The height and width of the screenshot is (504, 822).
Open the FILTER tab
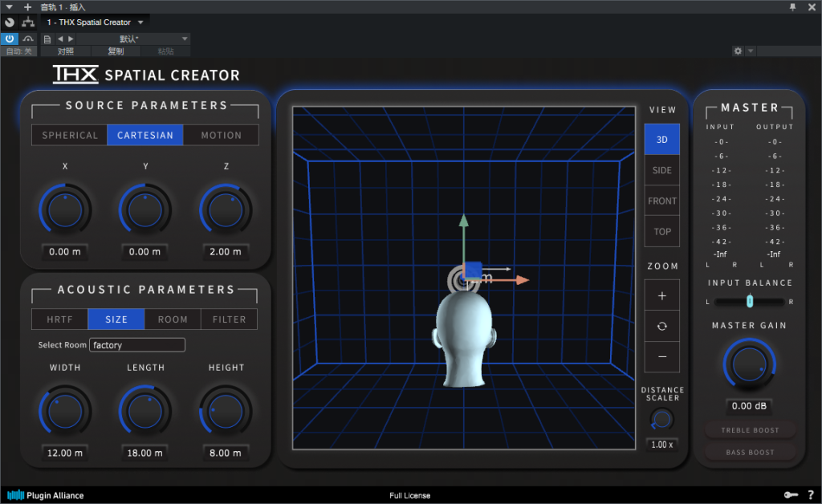229,319
